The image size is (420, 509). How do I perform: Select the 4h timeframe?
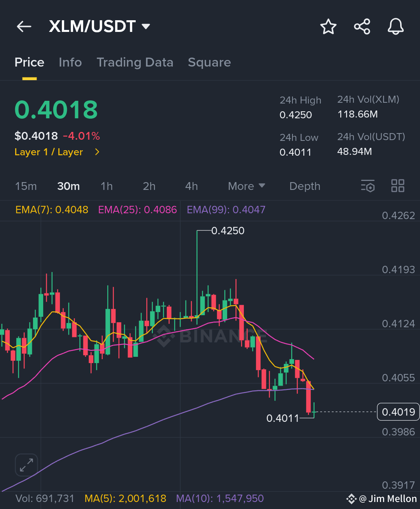(x=191, y=186)
